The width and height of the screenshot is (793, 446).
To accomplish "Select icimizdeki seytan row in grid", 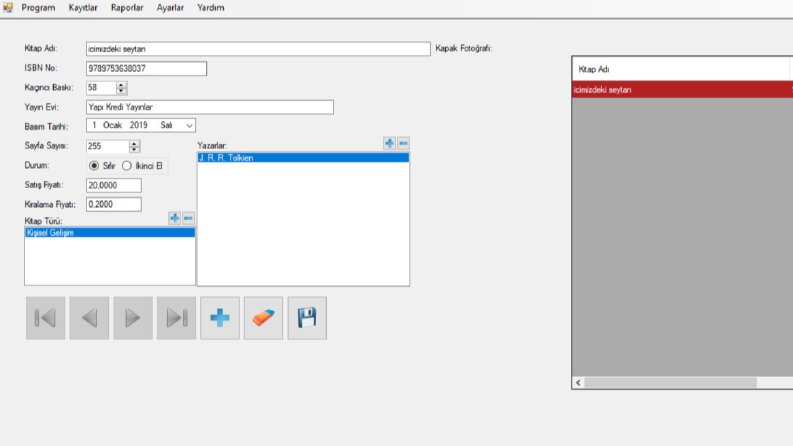I will click(682, 90).
